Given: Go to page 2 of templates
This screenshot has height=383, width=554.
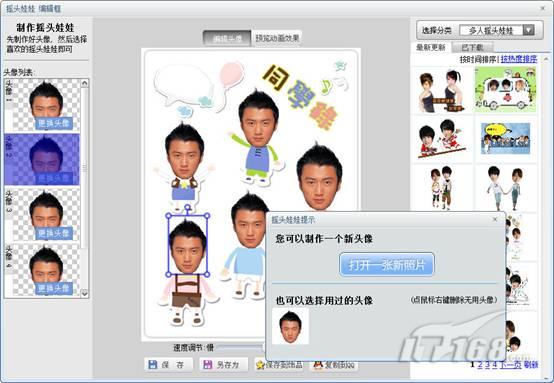Looking at the screenshot, I should [481, 364].
